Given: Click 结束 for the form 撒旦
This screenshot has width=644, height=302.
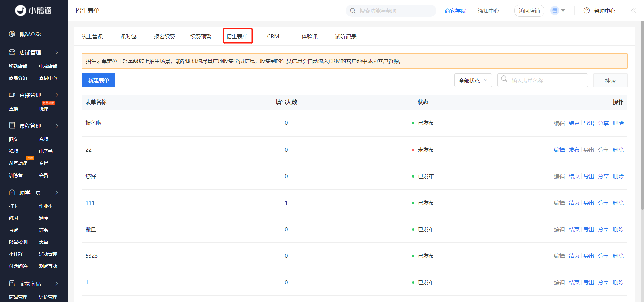Looking at the screenshot, I should click(x=574, y=229).
